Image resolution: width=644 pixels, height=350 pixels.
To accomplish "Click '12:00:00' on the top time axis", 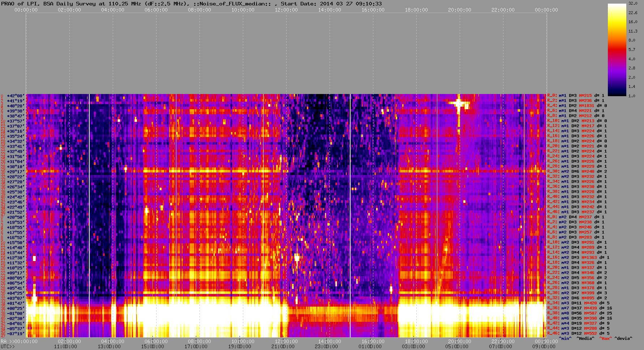I will coord(286,10).
